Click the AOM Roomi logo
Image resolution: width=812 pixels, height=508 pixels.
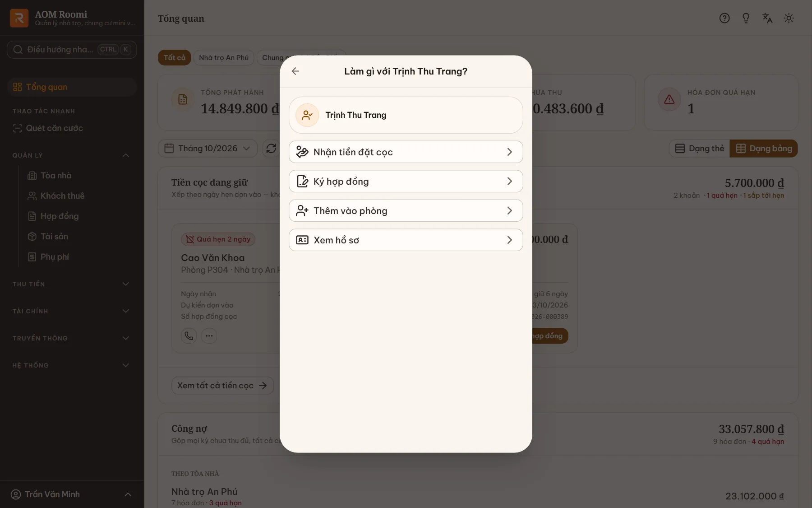coord(19,18)
